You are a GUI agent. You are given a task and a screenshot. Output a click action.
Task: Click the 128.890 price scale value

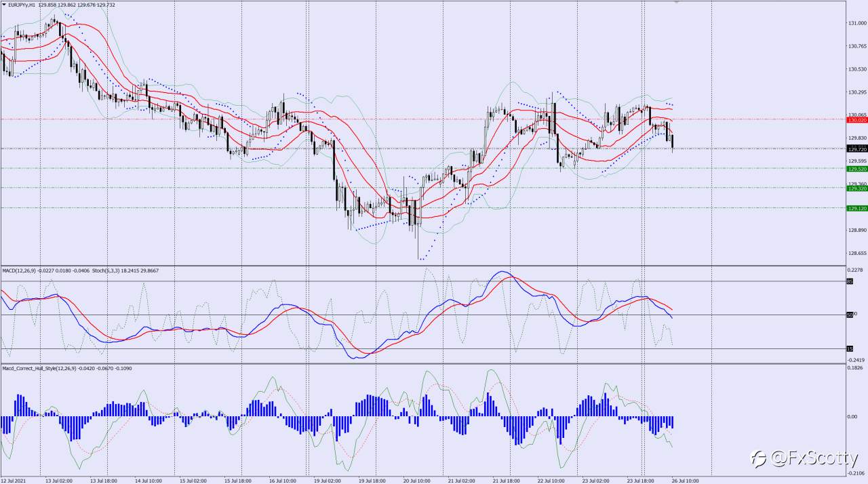coord(857,230)
